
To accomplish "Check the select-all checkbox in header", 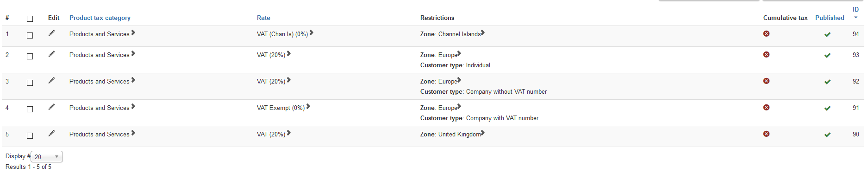I will tap(30, 19).
